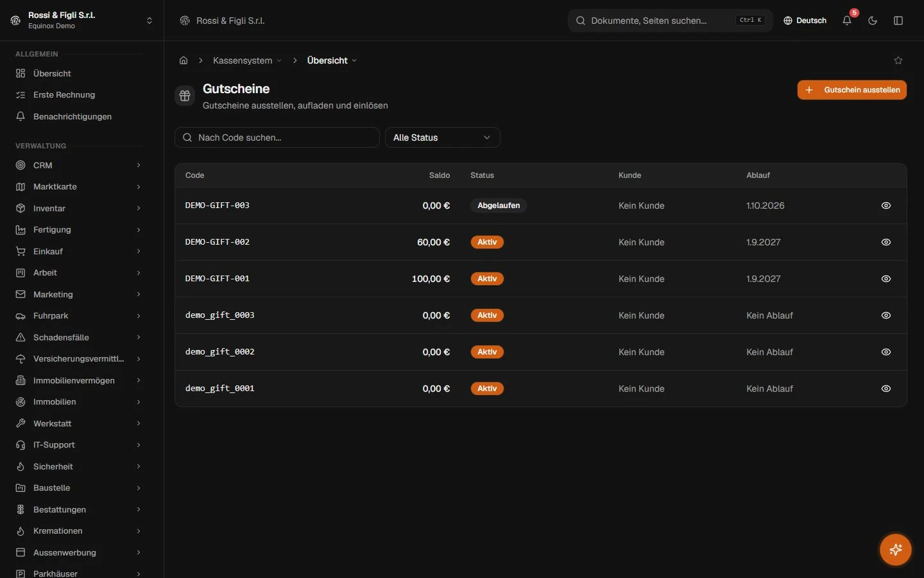Open the Dokumente, Seiten suchen search bar
924x578 pixels.
point(671,21)
